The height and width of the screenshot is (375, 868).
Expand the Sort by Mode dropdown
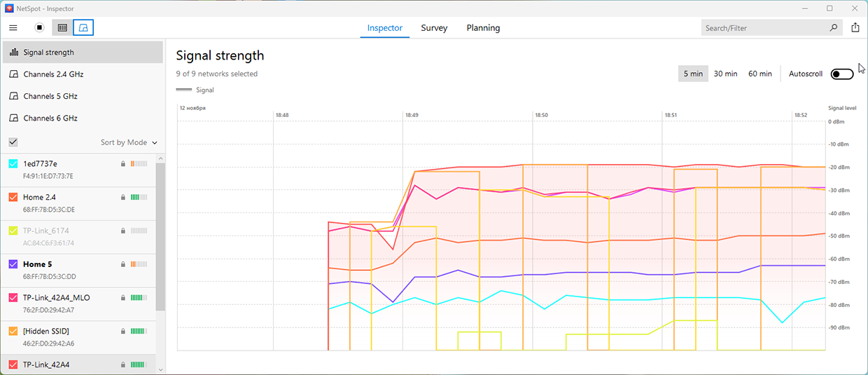(x=129, y=142)
